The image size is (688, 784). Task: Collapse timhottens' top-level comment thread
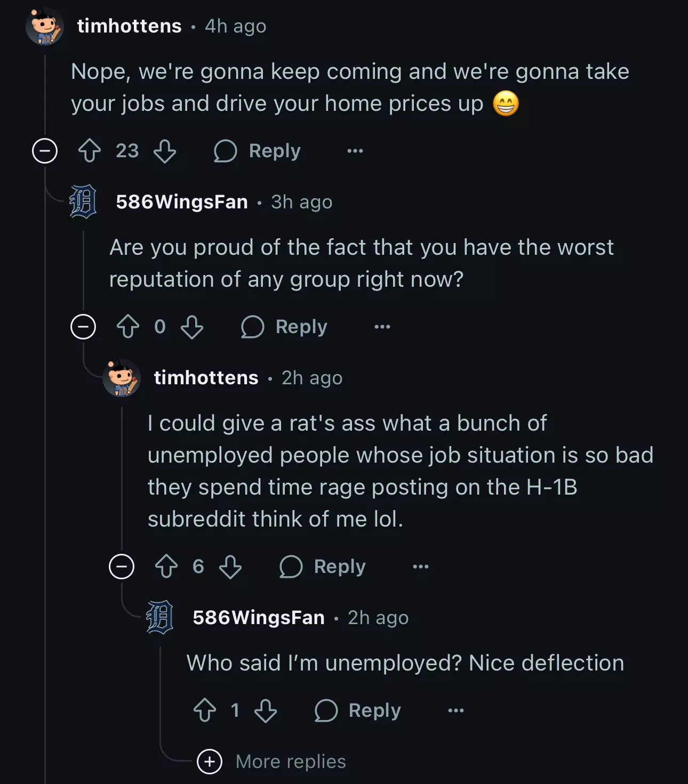[45, 151]
